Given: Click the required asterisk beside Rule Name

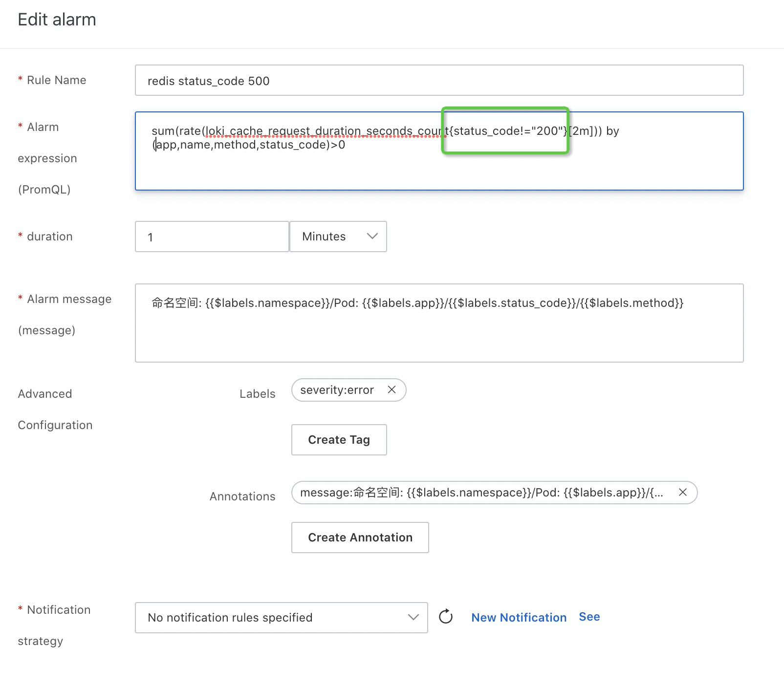Looking at the screenshot, I should (20, 79).
